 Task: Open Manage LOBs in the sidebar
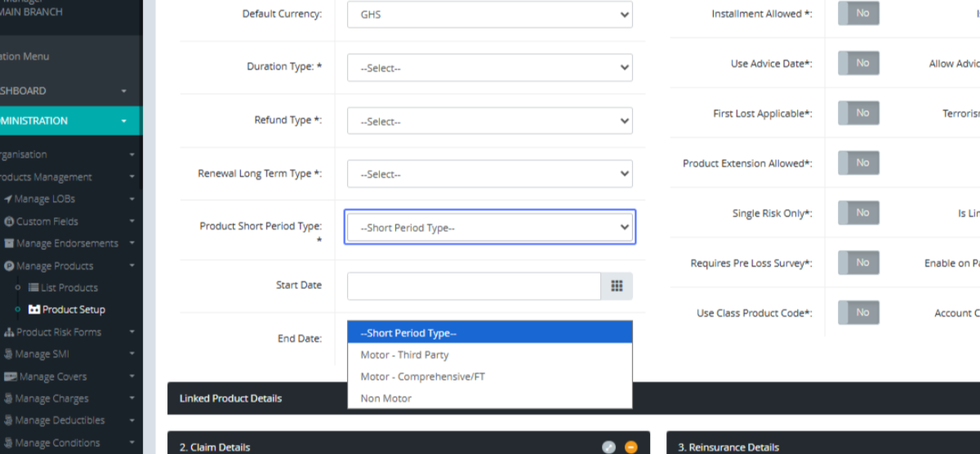[x=45, y=199]
